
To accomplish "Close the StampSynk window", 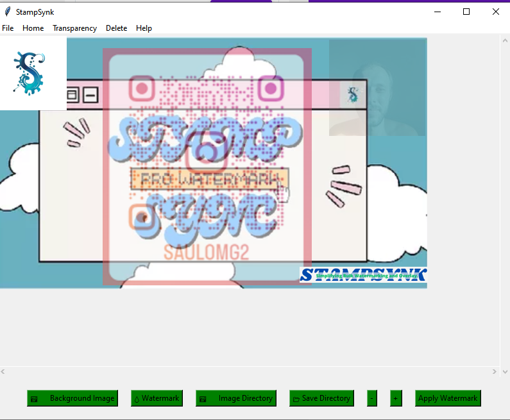I will 496,12.
